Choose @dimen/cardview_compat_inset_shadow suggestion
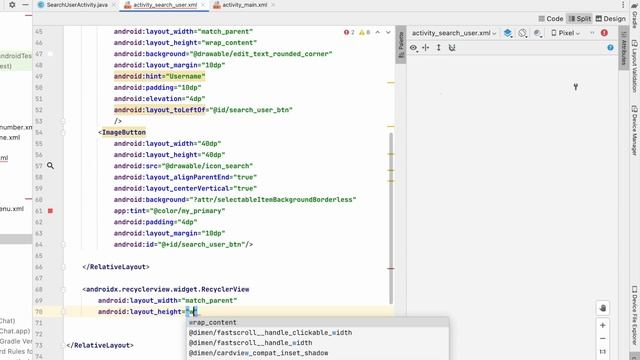 318,353
